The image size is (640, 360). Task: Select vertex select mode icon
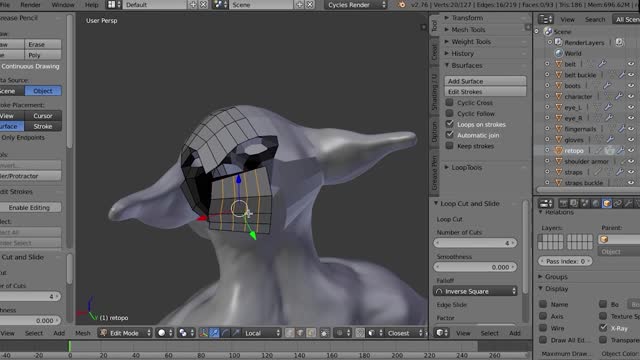pos(289,333)
